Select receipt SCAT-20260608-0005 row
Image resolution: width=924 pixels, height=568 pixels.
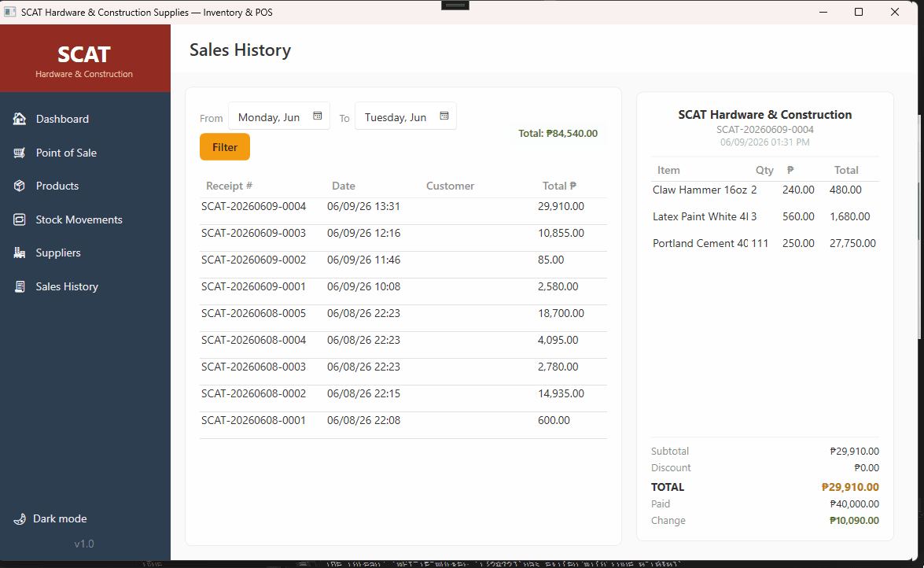403,319
